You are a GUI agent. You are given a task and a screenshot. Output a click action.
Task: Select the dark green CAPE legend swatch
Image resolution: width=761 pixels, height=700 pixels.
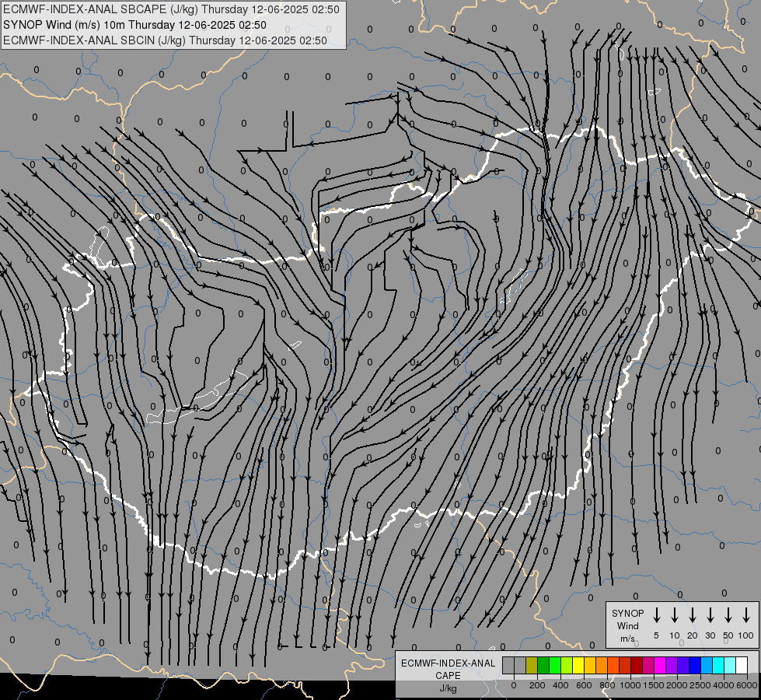(x=543, y=665)
